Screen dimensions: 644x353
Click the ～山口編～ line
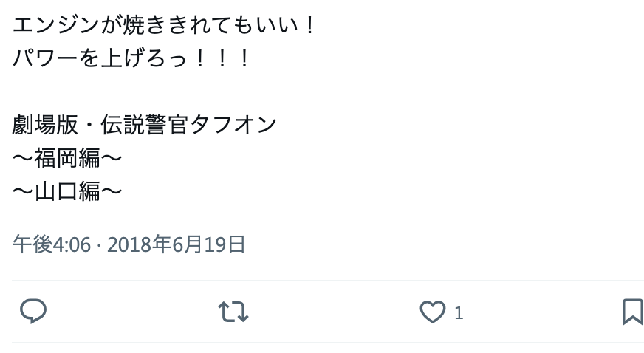67,191
